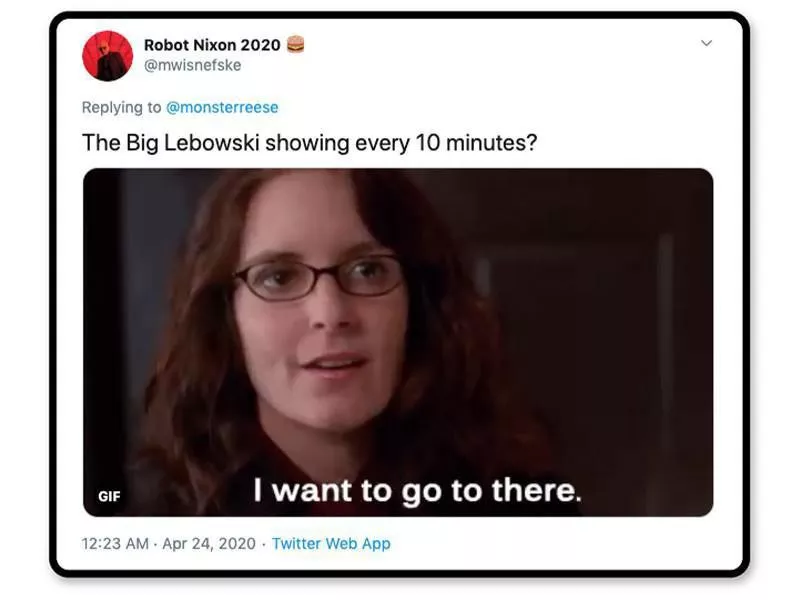Open the Robot Nixon 2020 display name
Image resolution: width=800 pixels, height=600 pixels.
(212, 45)
